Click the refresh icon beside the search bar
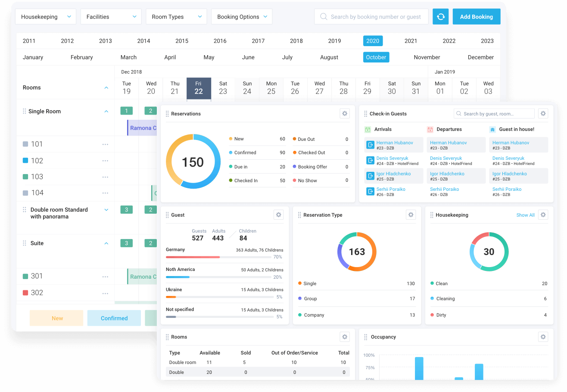 click(440, 16)
